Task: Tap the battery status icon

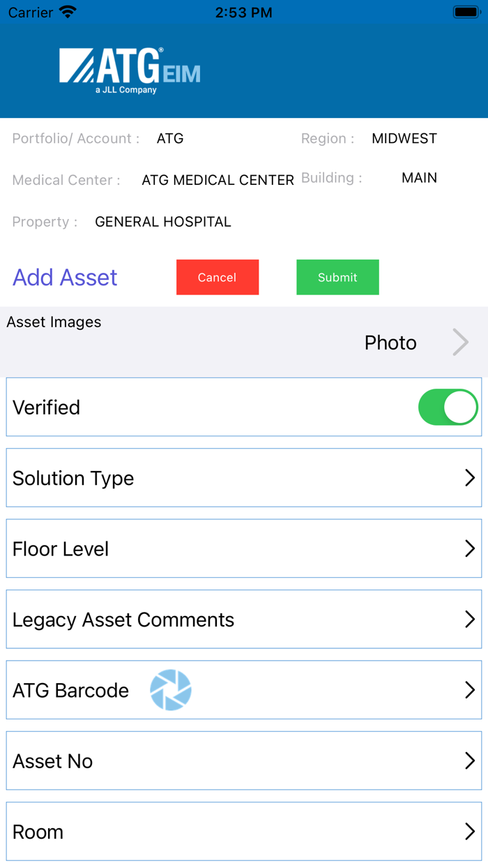Action: coord(465,12)
